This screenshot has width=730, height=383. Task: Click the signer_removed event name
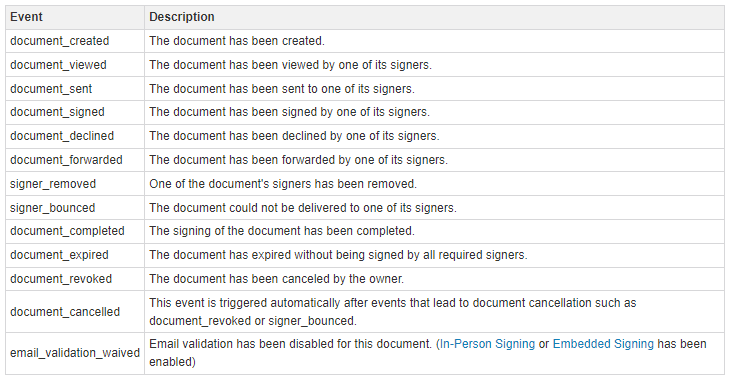click(x=53, y=184)
